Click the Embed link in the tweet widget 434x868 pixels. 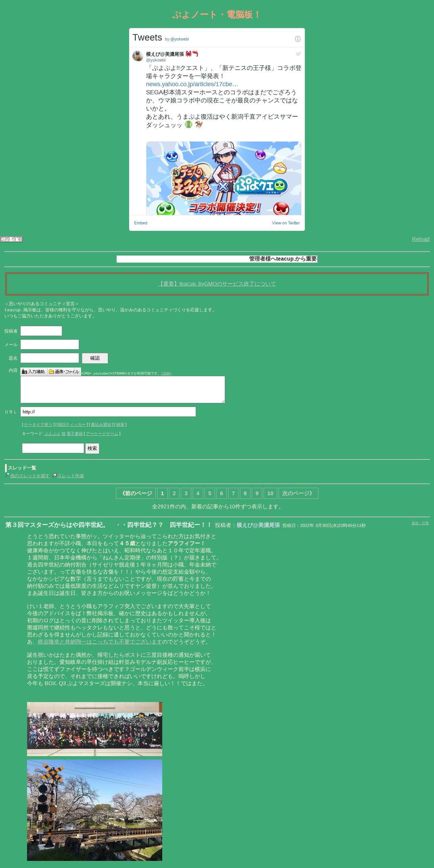141,223
